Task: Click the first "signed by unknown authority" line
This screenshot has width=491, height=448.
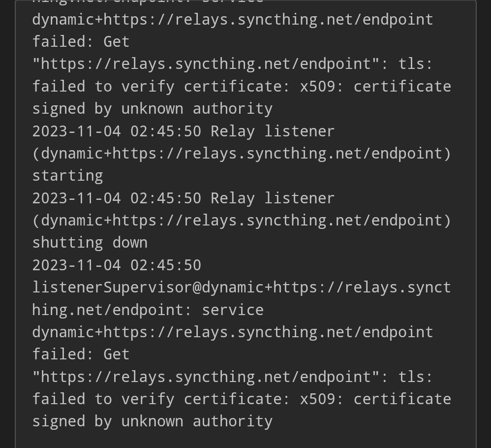Action: pos(152,109)
